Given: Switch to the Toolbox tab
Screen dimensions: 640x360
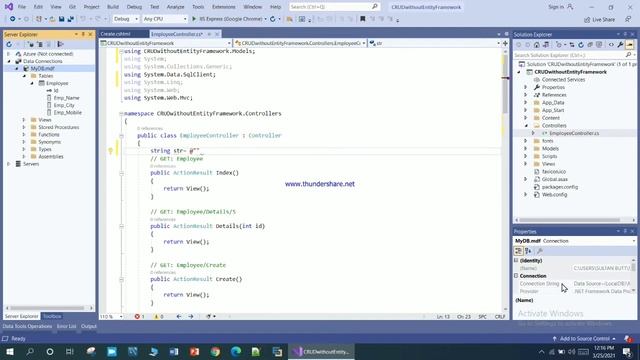Looking at the screenshot, I should pyautogui.click(x=52, y=316).
